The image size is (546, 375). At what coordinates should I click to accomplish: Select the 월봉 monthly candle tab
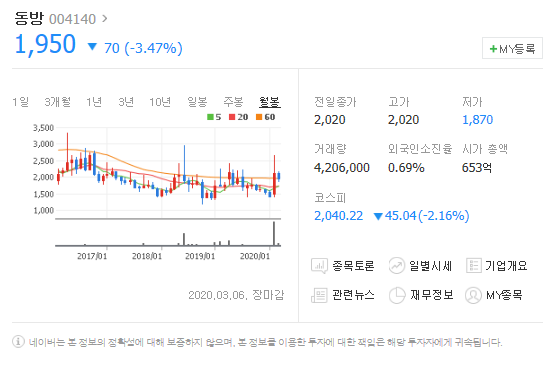click(x=270, y=102)
